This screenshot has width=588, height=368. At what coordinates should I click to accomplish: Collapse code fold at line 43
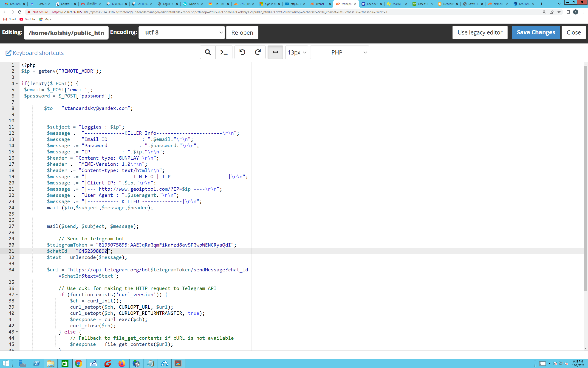17,332
